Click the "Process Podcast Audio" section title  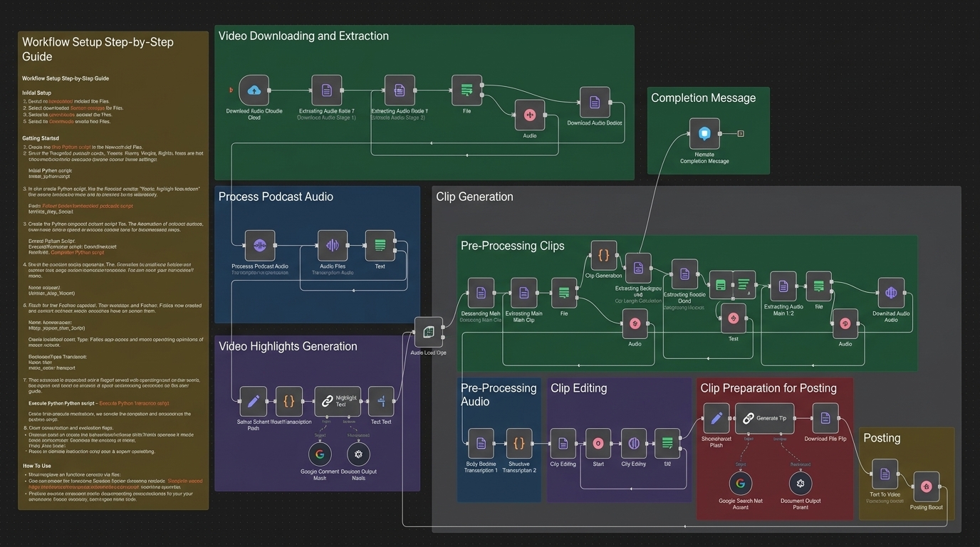click(276, 197)
